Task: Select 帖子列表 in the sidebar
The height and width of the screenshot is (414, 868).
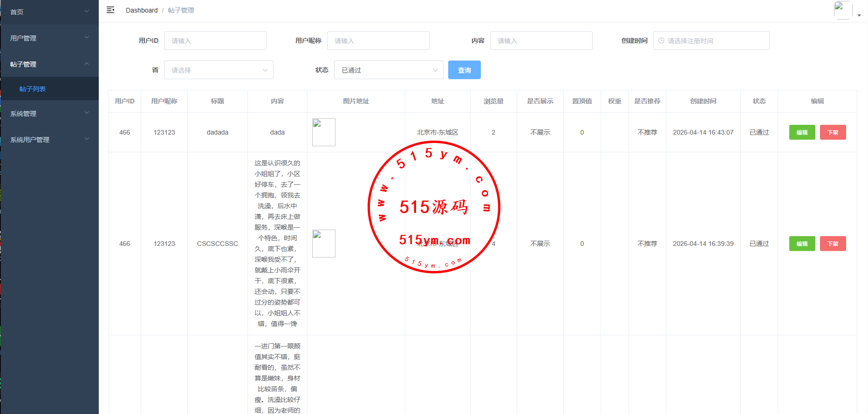Action: [x=33, y=89]
